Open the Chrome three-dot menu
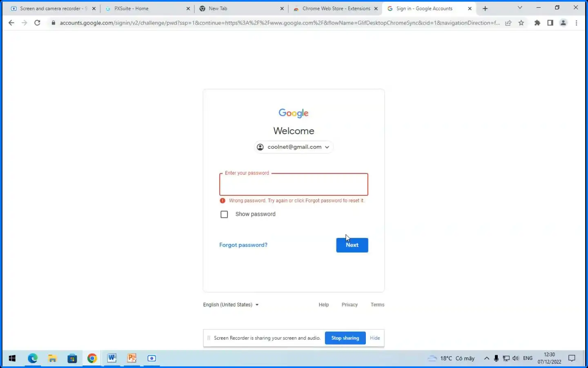 577,23
